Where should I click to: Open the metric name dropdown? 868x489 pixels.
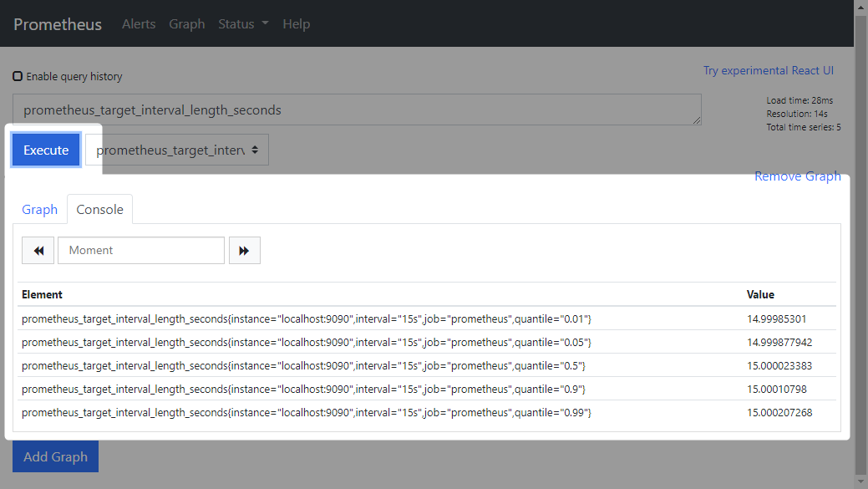[177, 150]
